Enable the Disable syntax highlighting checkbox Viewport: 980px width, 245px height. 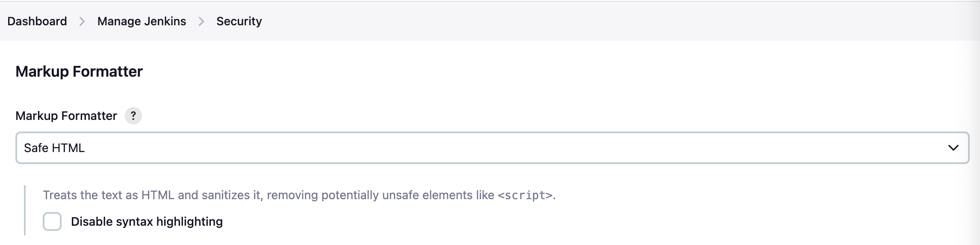click(52, 221)
